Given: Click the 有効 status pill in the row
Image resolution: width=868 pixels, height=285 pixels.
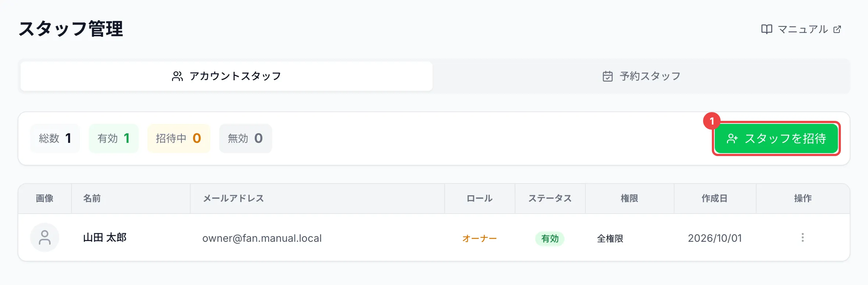Looking at the screenshot, I should pyautogui.click(x=550, y=238).
